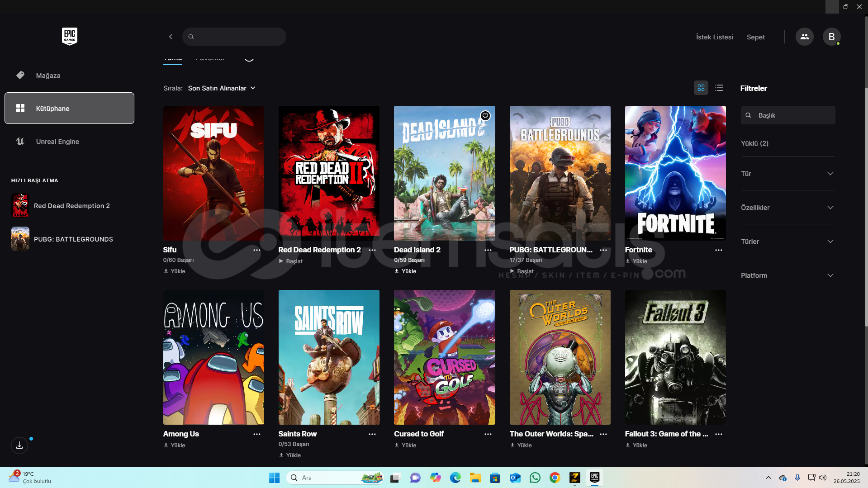Open the Sepet cart
Image resolution: width=868 pixels, height=488 pixels.
tap(755, 37)
